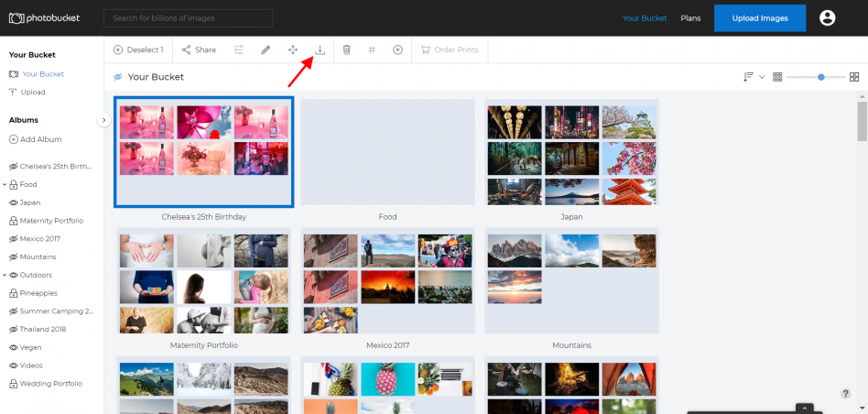This screenshot has width=868, height=414.
Task: Open Mexico 2017 in sidebar
Action: tap(40, 239)
